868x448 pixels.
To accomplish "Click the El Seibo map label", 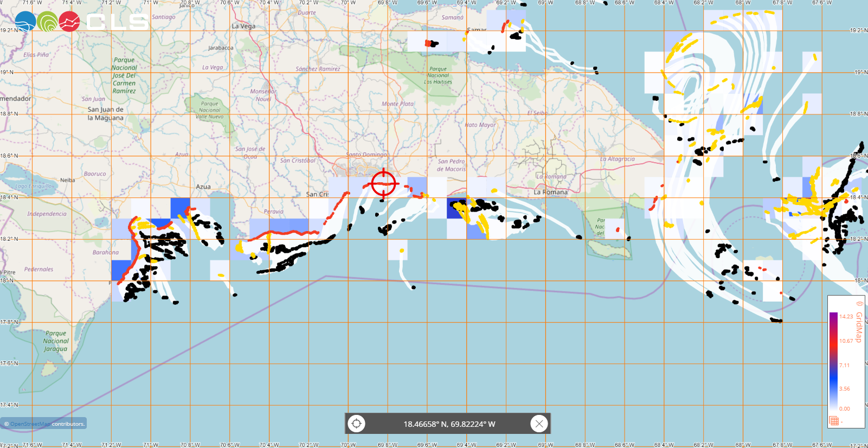I will (x=537, y=113).
